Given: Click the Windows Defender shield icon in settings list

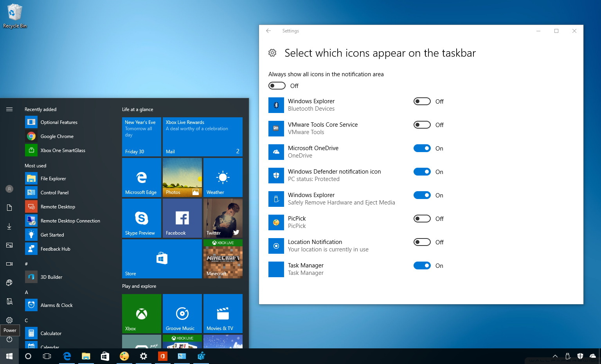Looking at the screenshot, I should click(276, 175).
